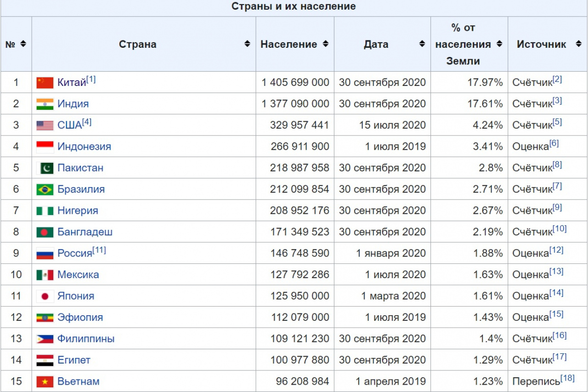Viewport: 588px width, 392px height.
Task: Click the USA flag icon
Action: click(45, 125)
